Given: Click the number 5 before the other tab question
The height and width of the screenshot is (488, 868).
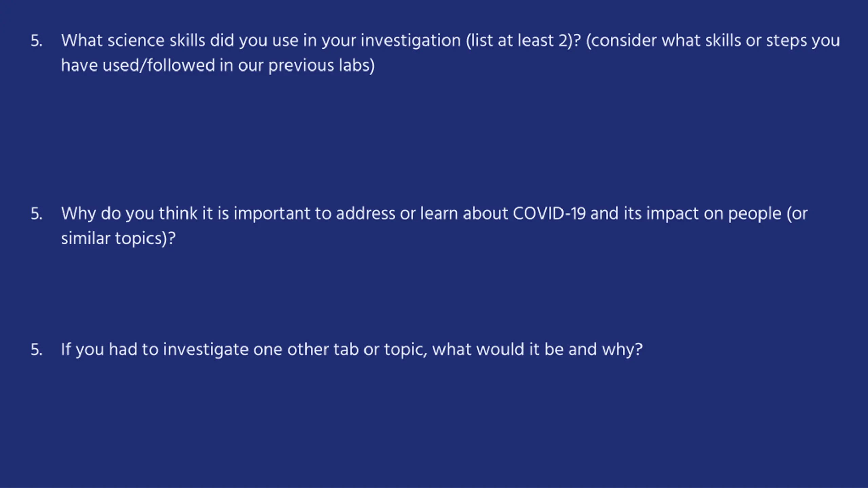Looking at the screenshot, I should pos(36,350).
